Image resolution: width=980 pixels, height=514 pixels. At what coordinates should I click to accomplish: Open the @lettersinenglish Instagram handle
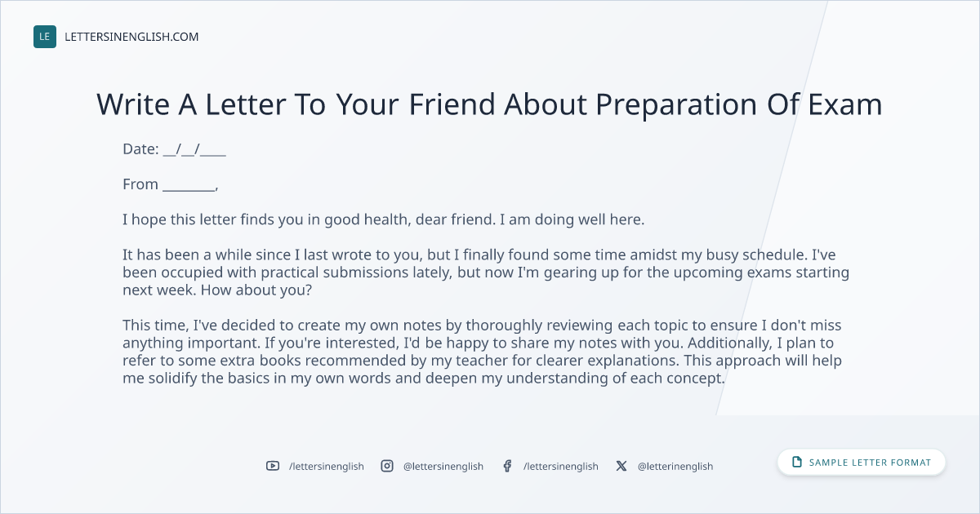pos(443,466)
